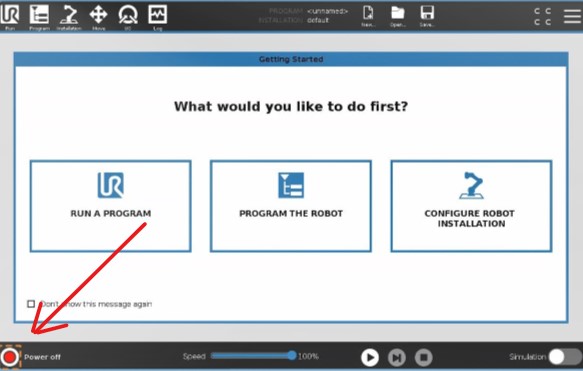Open the Program tab in header
The width and height of the screenshot is (583, 371).
click(x=39, y=17)
